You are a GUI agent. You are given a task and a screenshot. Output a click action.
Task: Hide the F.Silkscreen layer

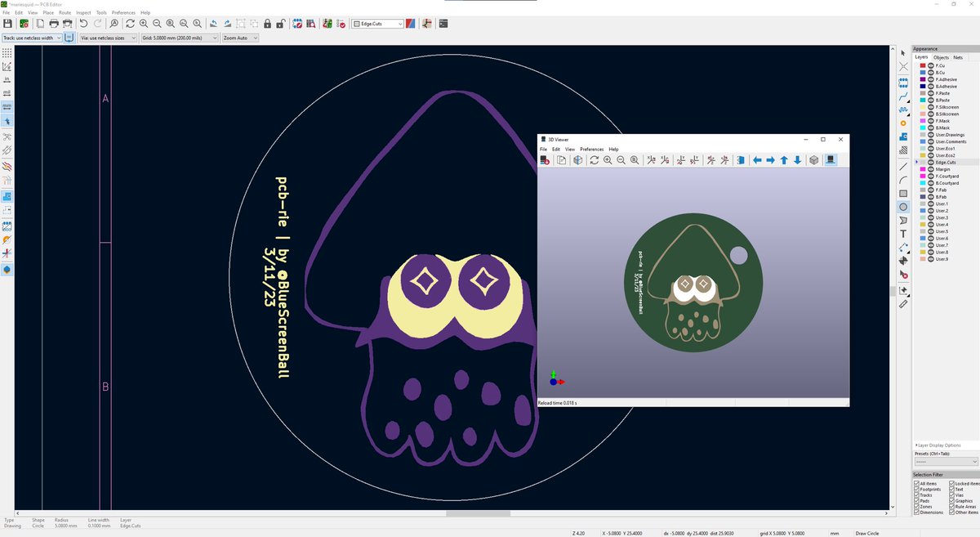pos(931,107)
